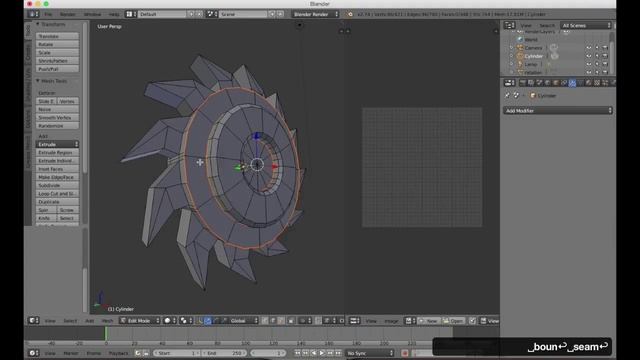
Task: Click the Scale transform button
Action: pyautogui.click(x=57, y=53)
